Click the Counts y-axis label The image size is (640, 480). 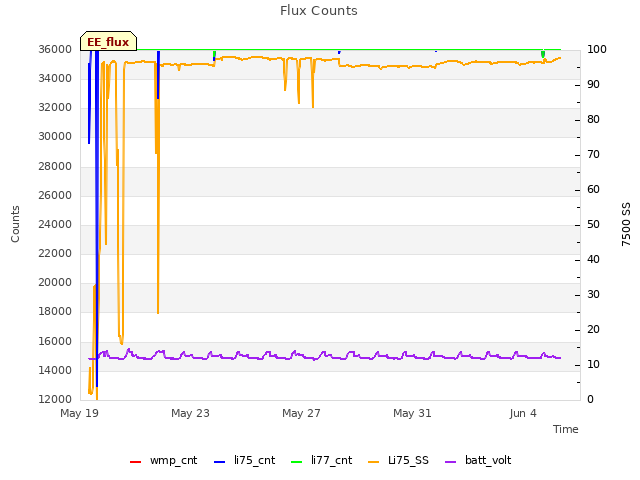point(15,224)
